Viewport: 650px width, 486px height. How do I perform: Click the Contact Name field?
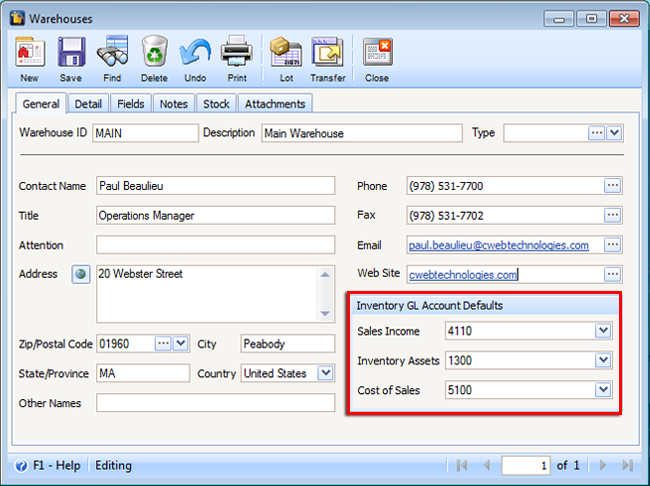tap(216, 186)
